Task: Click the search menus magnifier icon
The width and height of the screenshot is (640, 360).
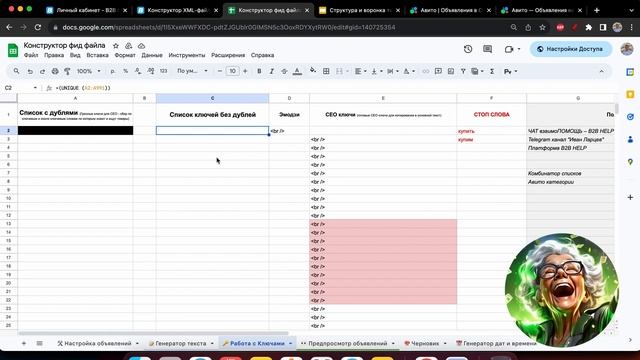Action: click(16, 71)
